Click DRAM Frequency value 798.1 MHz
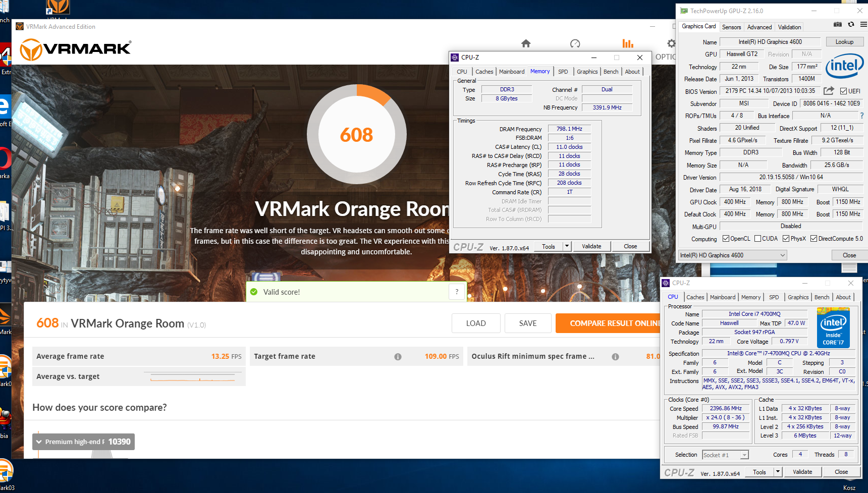The width and height of the screenshot is (868, 493). (569, 129)
